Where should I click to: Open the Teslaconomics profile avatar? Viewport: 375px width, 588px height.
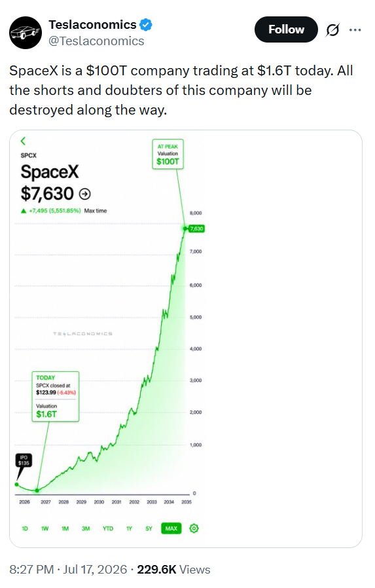26,33
